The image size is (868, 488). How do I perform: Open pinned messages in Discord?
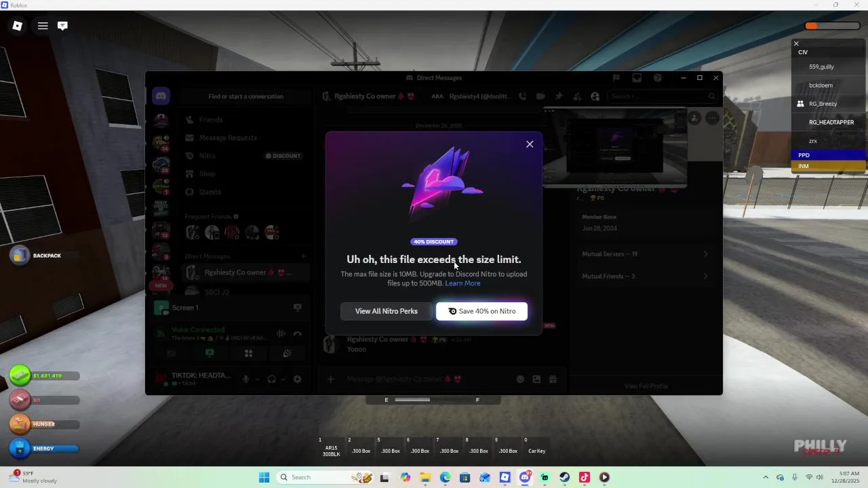pyautogui.click(x=559, y=96)
